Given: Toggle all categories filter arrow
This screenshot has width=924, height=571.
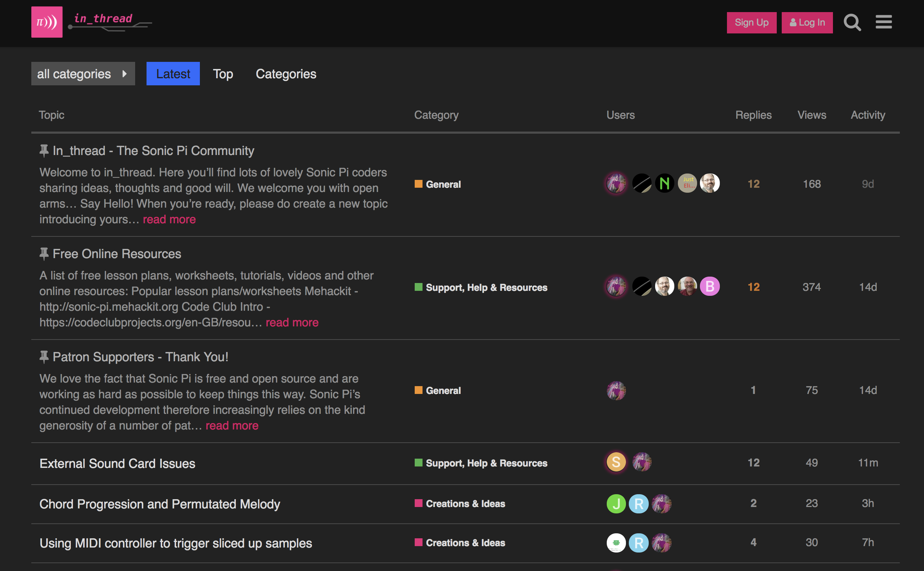Looking at the screenshot, I should 124,74.
